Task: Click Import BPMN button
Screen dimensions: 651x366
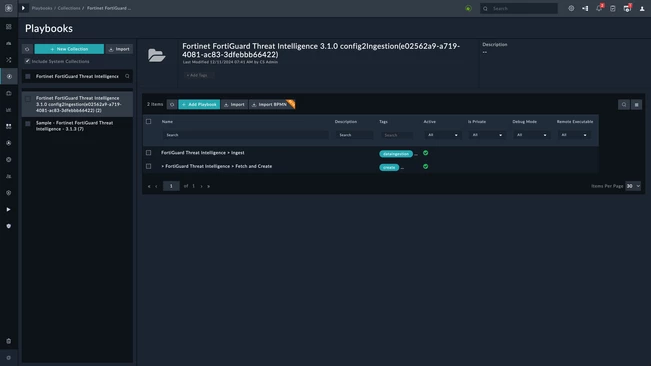Action: pos(272,105)
